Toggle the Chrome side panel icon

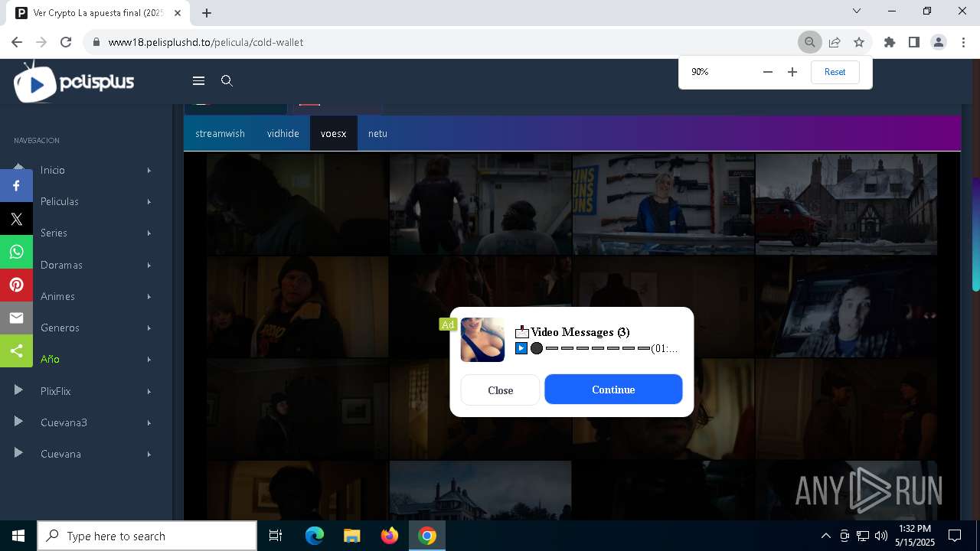coord(913,42)
